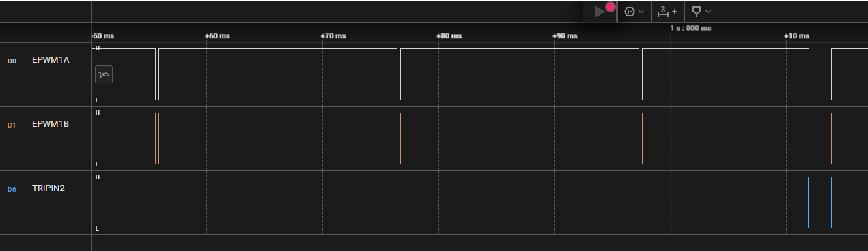The width and height of the screenshot is (868, 251).
Task: Start capture with the play button
Action: [x=600, y=12]
